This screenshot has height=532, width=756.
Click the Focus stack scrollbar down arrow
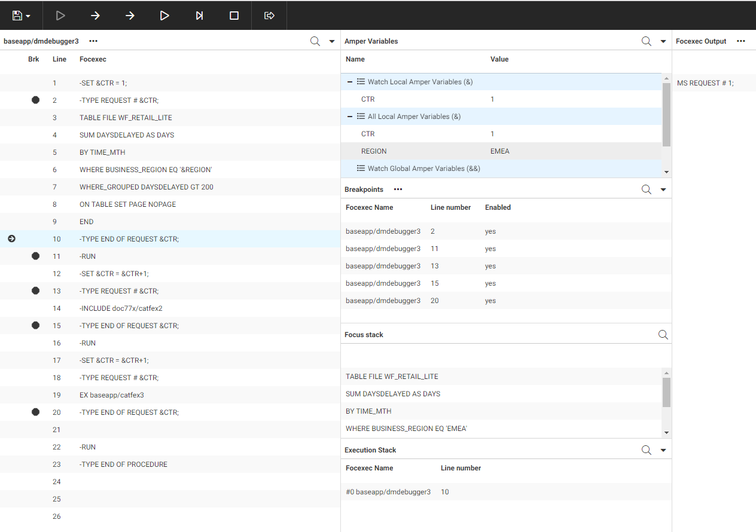pyautogui.click(x=666, y=433)
